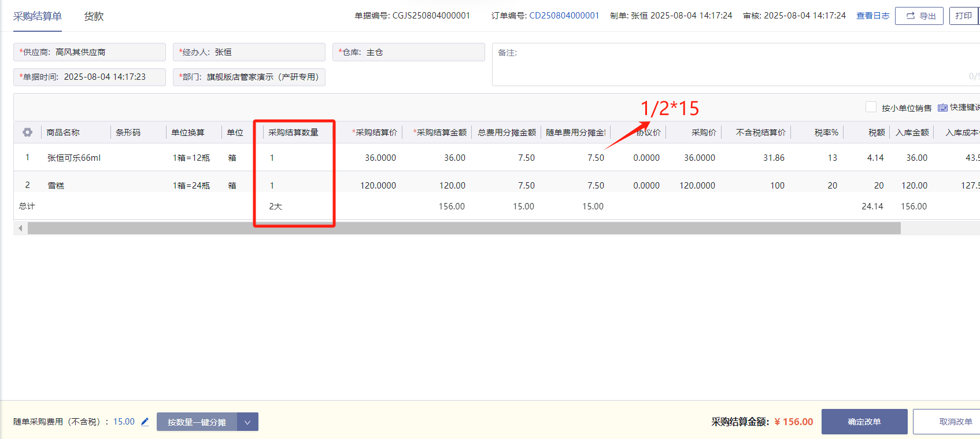Select the 采购结算单 tab
The width and height of the screenshot is (980, 439).
[x=38, y=16]
